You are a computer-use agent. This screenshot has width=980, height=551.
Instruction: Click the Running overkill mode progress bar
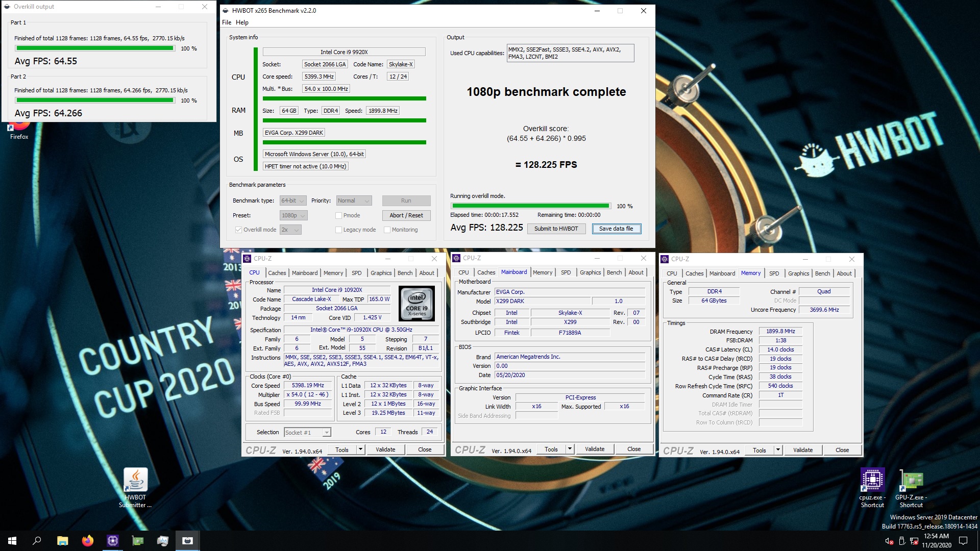coord(530,206)
